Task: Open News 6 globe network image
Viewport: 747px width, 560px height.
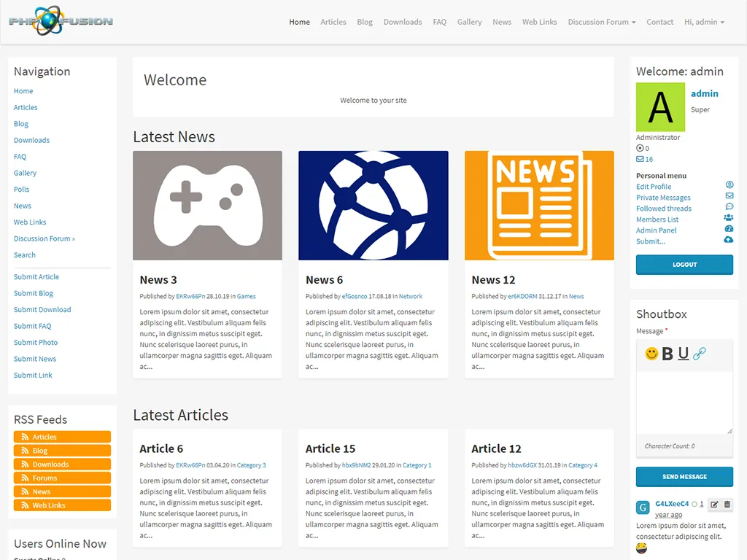Action: pos(373,205)
